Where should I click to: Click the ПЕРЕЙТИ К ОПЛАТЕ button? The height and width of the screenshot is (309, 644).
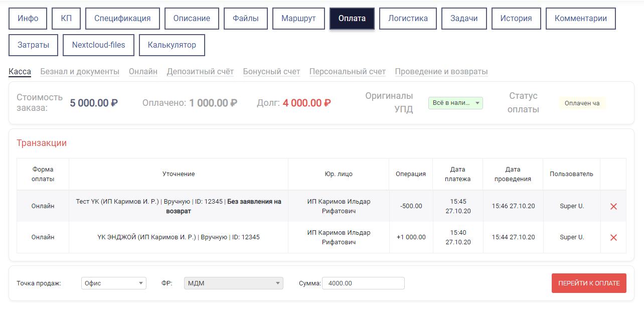[589, 283]
